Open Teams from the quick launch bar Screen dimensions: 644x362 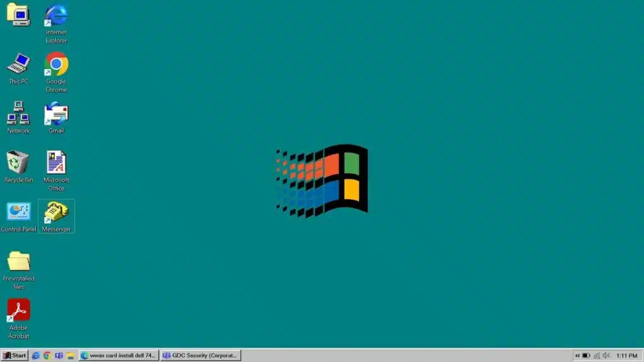[x=58, y=356]
